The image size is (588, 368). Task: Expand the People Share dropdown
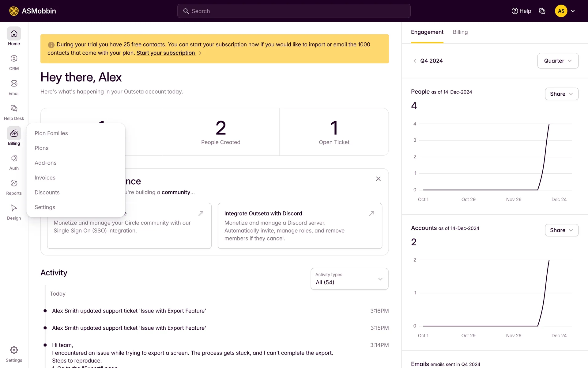coord(561,94)
